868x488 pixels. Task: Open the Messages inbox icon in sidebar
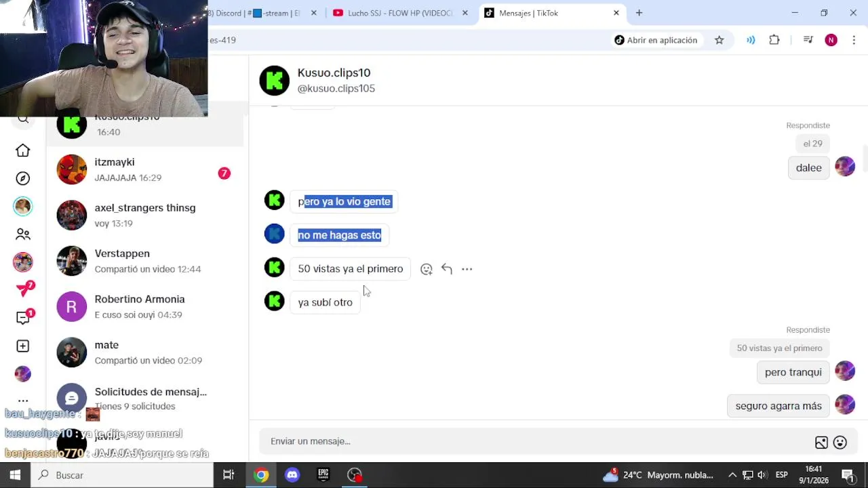click(23, 318)
